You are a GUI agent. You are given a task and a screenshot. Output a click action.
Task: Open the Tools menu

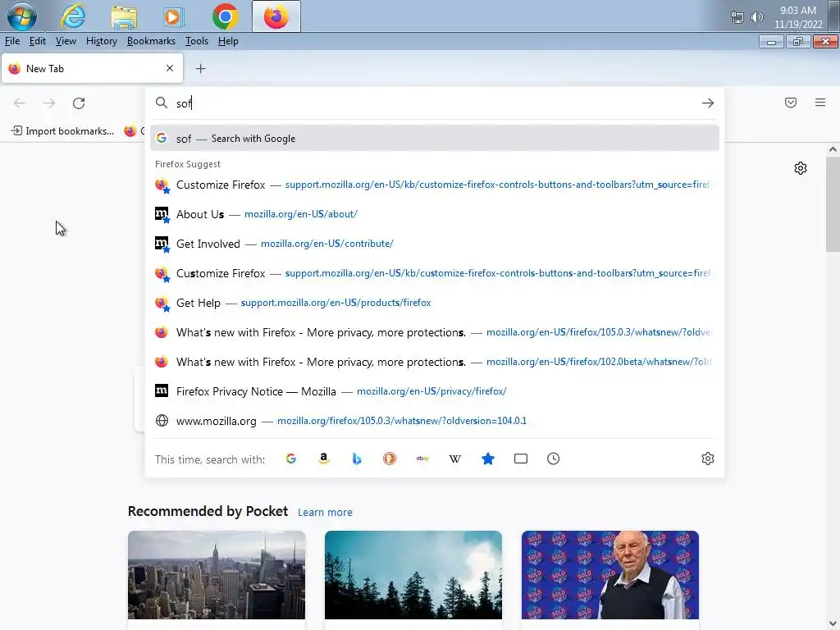(197, 41)
